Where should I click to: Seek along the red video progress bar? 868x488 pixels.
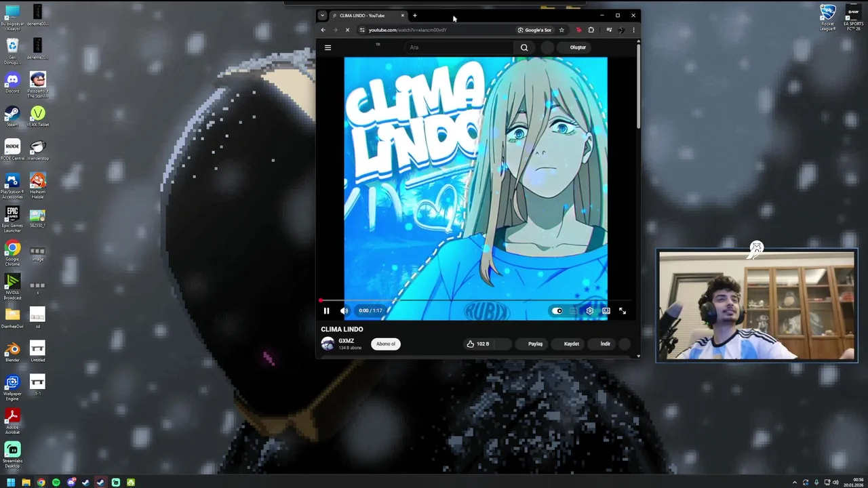point(476,300)
